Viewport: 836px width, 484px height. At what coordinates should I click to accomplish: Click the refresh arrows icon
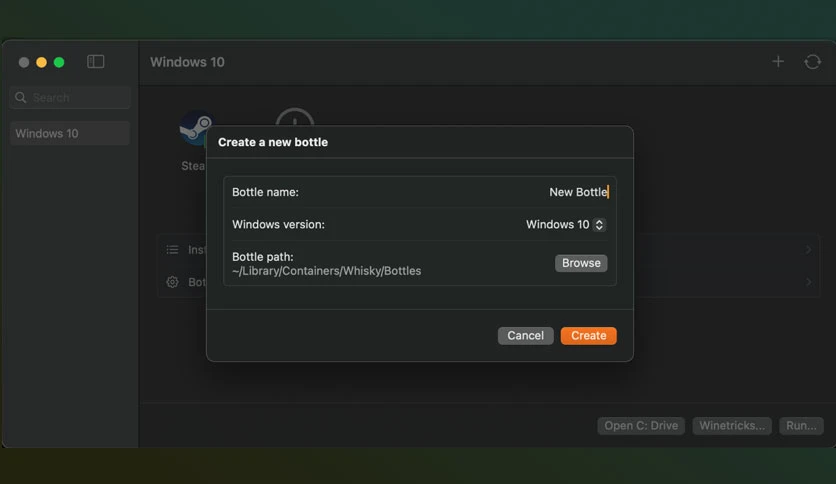click(x=812, y=62)
